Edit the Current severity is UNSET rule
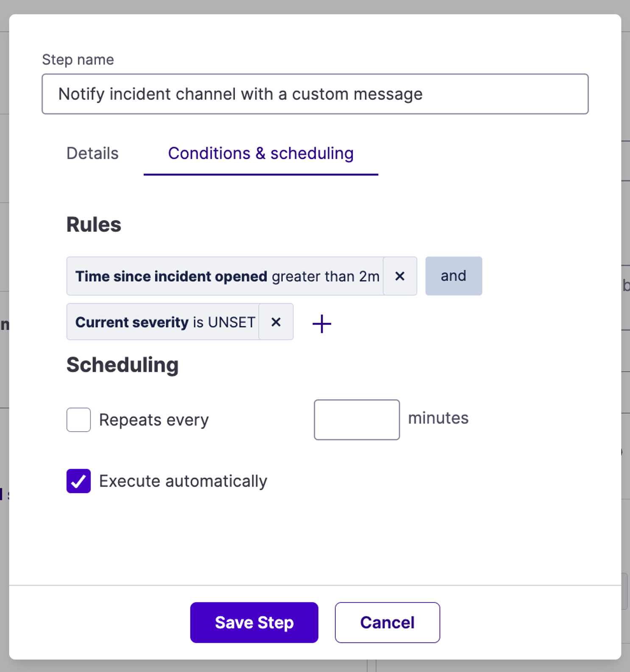The height and width of the screenshot is (672, 630). (x=163, y=322)
